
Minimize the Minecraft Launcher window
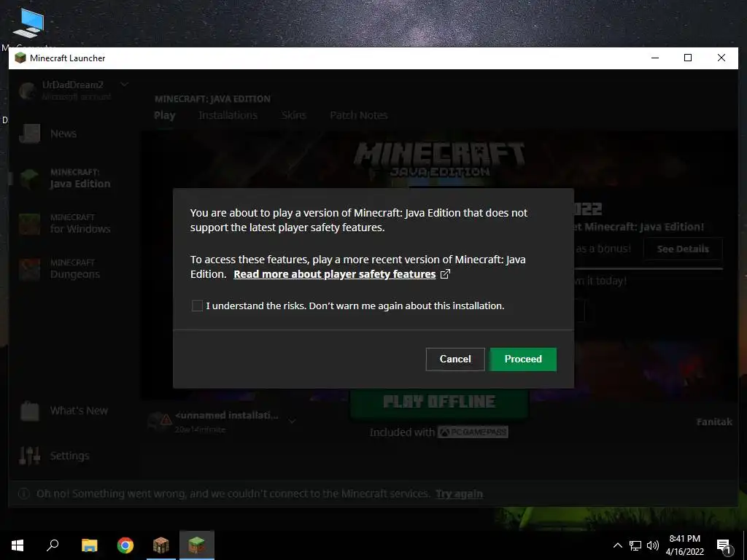tap(655, 58)
